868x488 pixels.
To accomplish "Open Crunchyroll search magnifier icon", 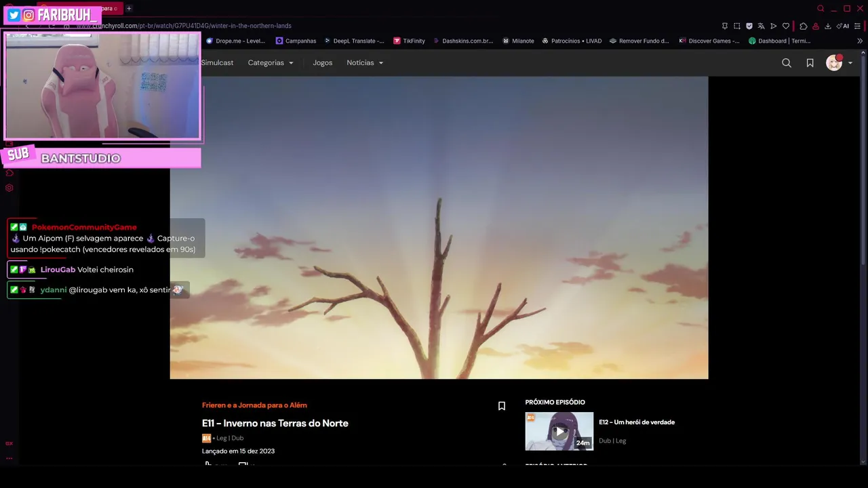I will pos(787,62).
